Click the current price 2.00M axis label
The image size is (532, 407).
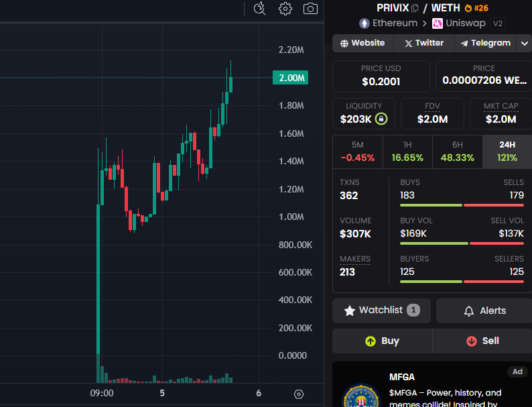pyautogui.click(x=290, y=78)
